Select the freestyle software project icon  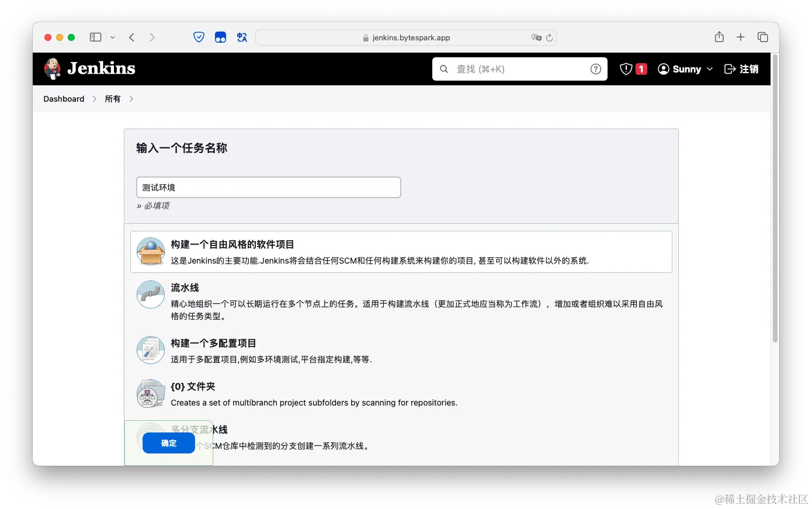click(150, 251)
